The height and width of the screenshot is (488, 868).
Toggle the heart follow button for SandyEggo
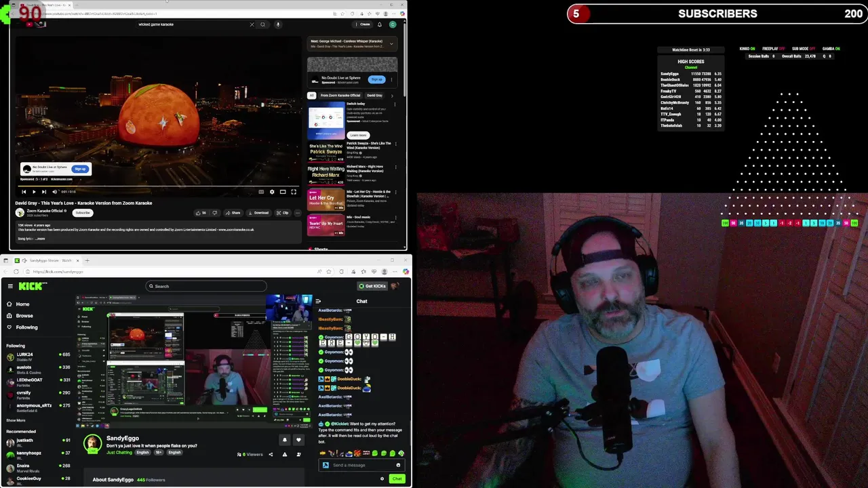pos(298,440)
